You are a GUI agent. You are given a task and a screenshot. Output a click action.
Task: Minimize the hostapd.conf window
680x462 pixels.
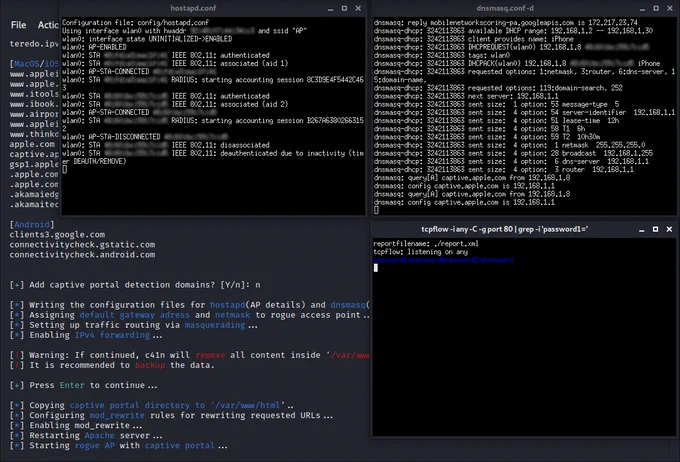point(330,8)
